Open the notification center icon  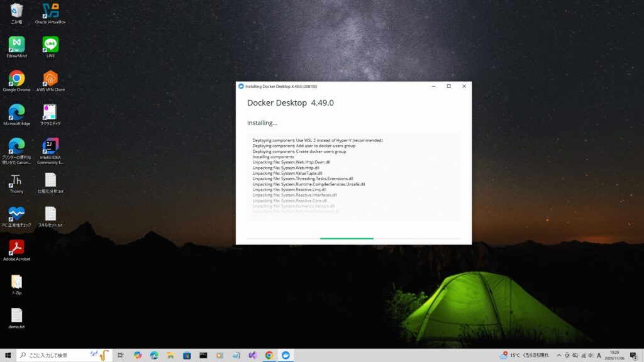pyautogui.click(x=634, y=355)
